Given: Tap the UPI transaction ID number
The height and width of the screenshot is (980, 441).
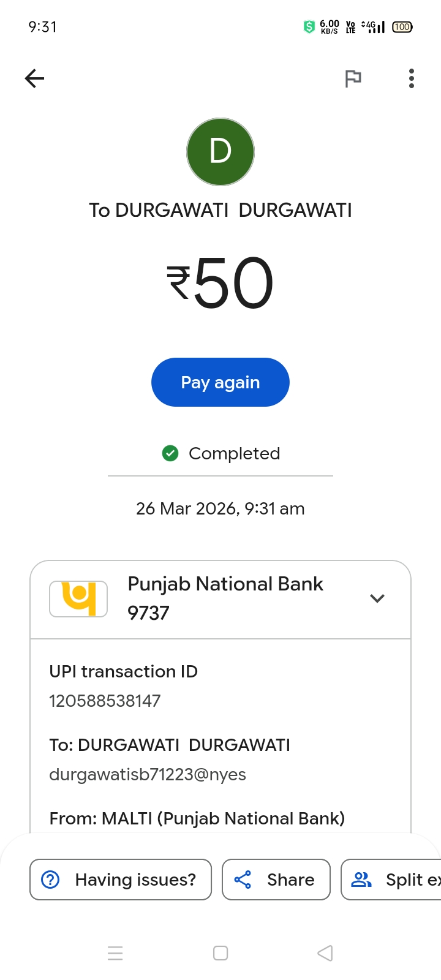Looking at the screenshot, I should pos(105,701).
